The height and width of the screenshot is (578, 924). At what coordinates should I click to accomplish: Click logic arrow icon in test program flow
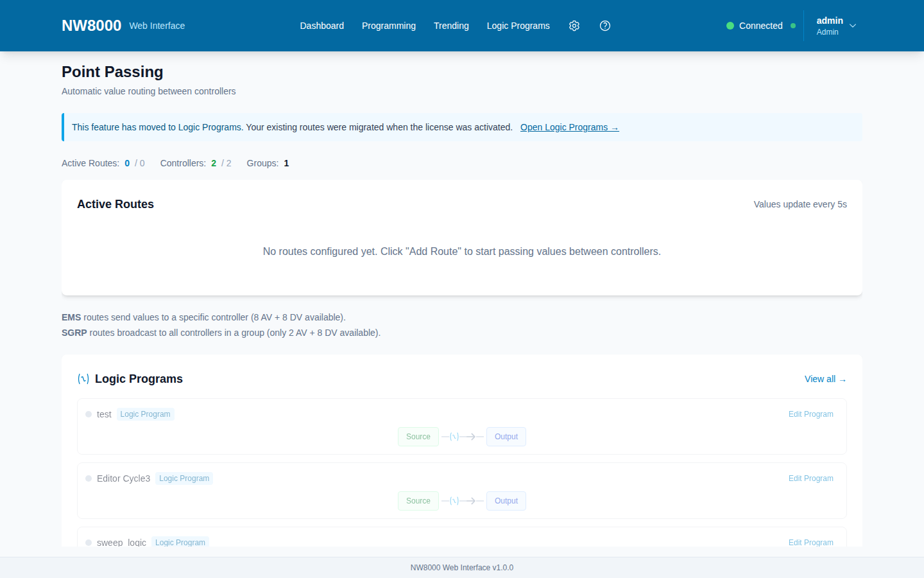click(463, 437)
